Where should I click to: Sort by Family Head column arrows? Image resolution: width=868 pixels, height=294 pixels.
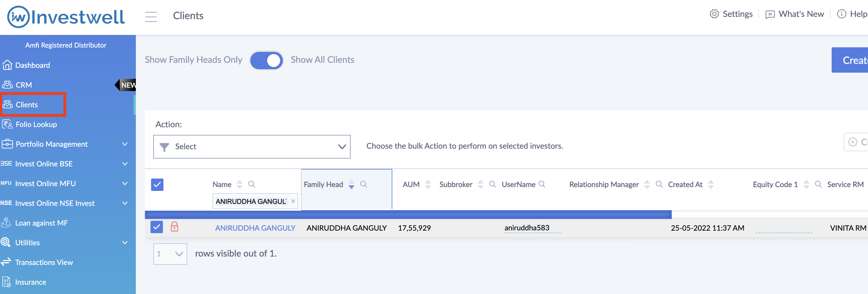click(351, 184)
